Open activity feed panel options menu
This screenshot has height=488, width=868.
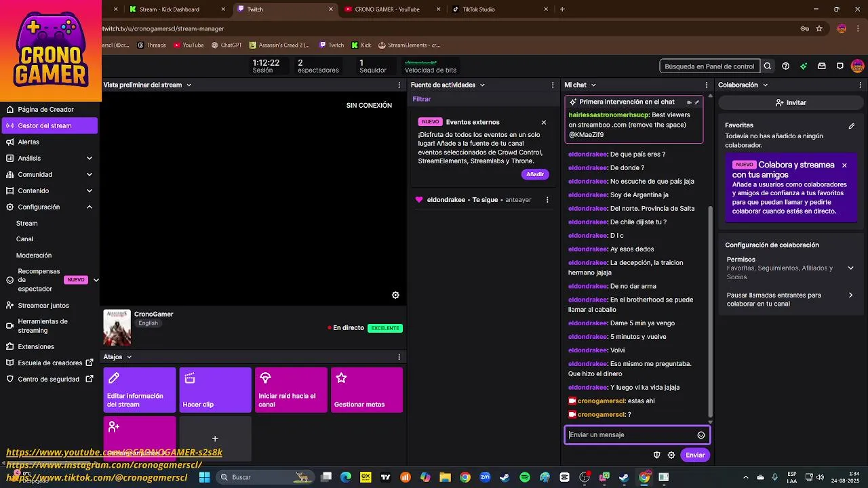pyautogui.click(x=553, y=85)
